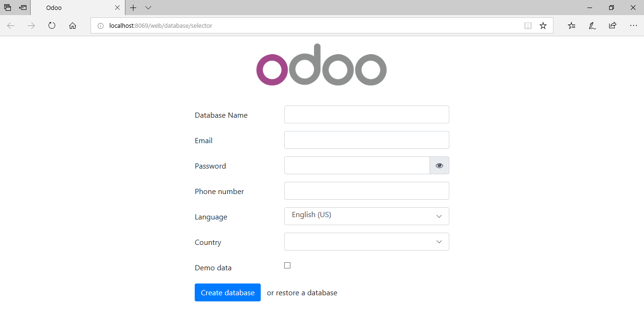Click the Create database button
This screenshot has height=332, width=644.
(x=228, y=292)
